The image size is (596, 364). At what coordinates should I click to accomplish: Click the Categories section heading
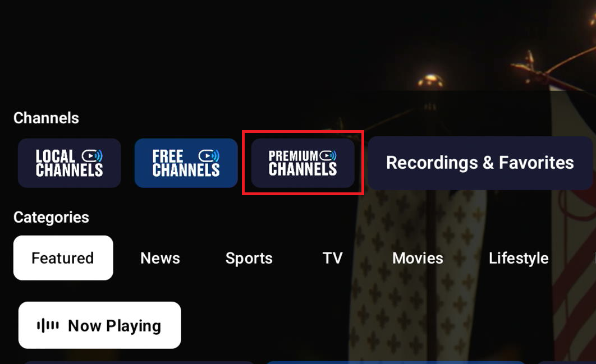click(51, 218)
